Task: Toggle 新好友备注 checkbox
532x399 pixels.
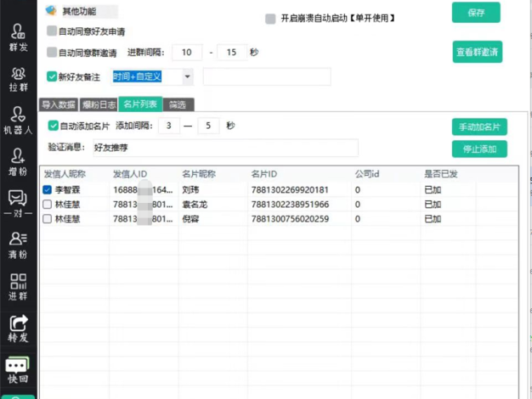Action: (x=52, y=76)
